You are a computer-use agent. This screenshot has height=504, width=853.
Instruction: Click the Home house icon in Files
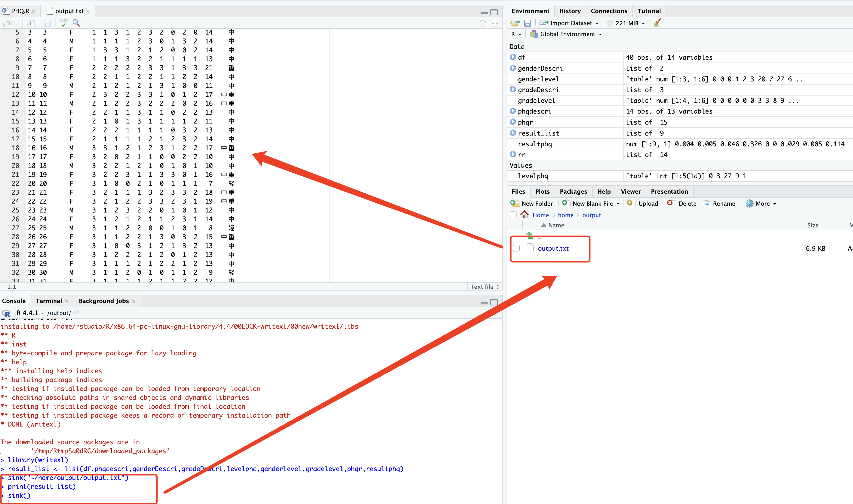coord(524,215)
